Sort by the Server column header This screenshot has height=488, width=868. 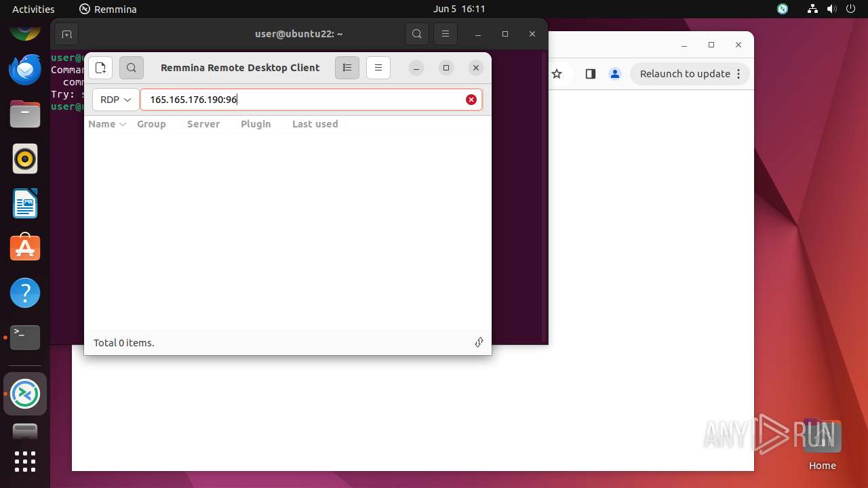click(203, 124)
